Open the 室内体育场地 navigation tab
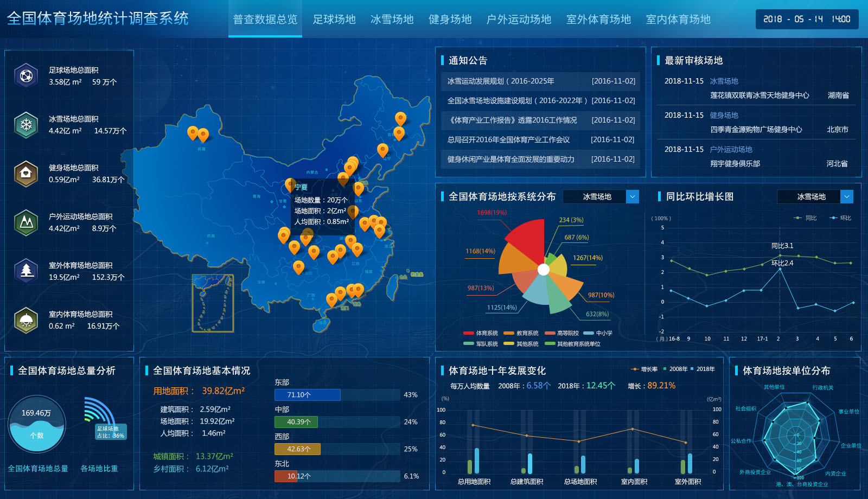 (678, 20)
